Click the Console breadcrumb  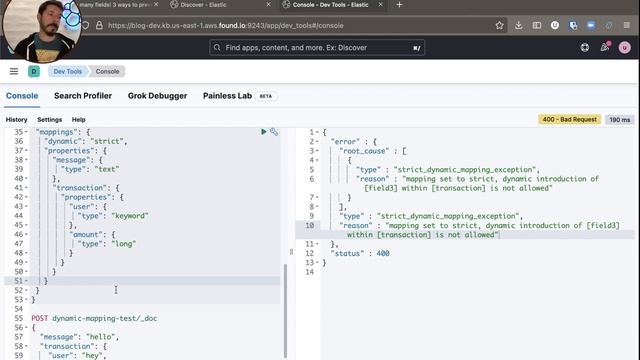pyautogui.click(x=107, y=71)
